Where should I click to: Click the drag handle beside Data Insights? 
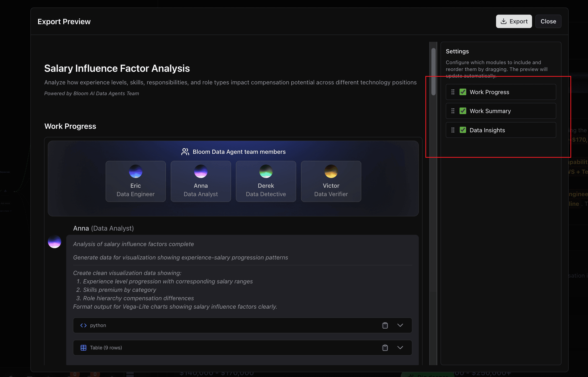[x=453, y=130]
